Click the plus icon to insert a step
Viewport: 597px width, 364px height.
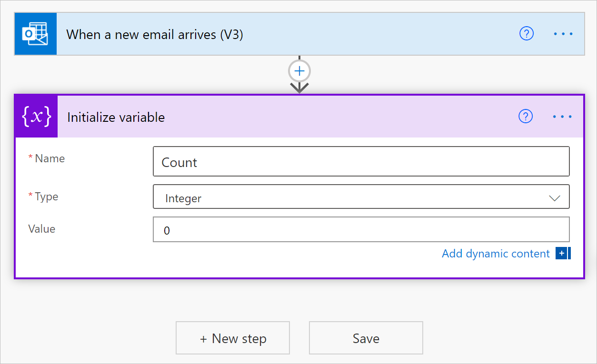(299, 70)
